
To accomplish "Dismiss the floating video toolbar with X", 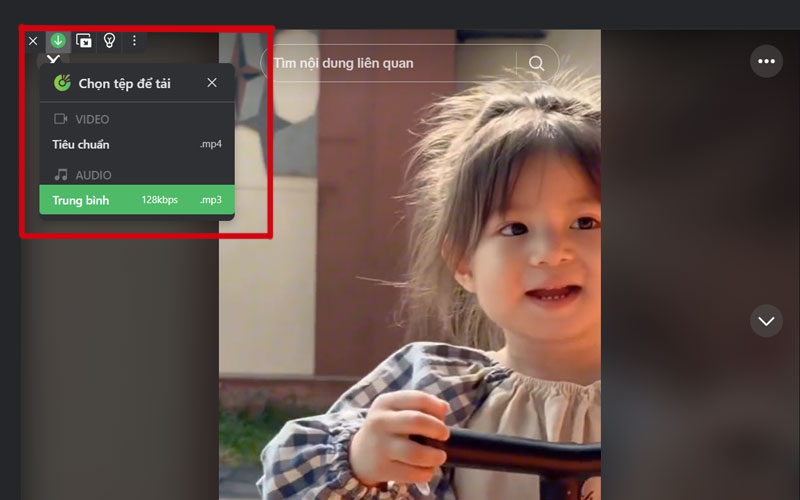I will coord(33,41).
